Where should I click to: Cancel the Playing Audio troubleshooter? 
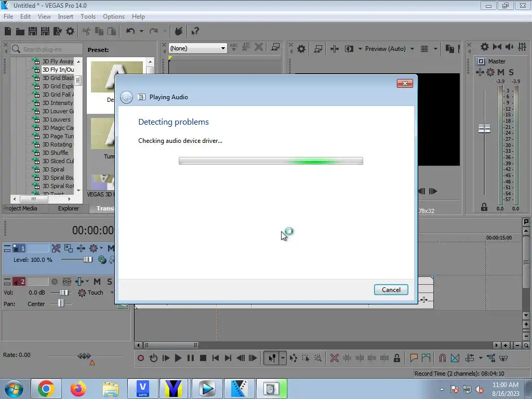(x=391, y=290)
